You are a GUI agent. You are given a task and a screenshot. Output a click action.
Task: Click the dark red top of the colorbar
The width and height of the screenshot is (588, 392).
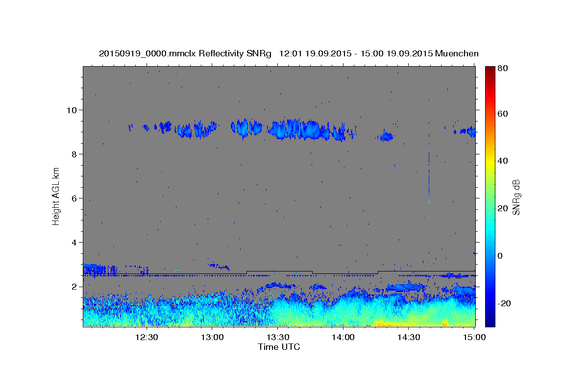pos(490,71)
